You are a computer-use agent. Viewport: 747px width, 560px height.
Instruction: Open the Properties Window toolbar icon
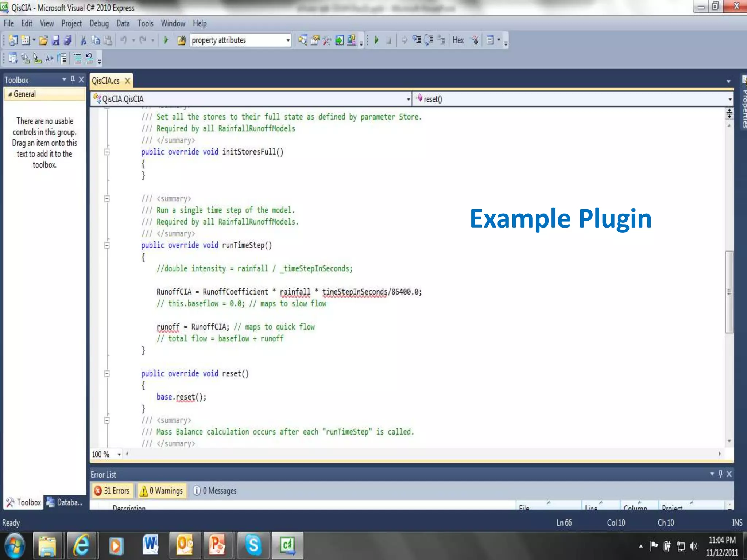(315, 40)
